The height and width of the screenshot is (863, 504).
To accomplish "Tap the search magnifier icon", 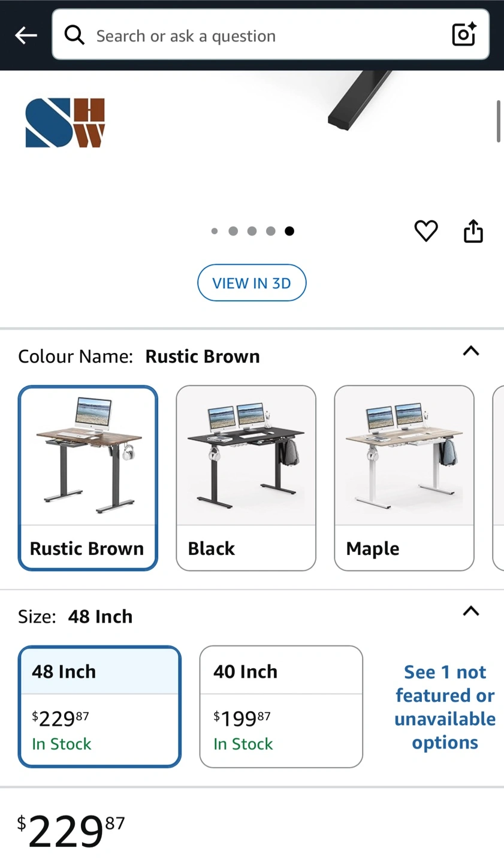I will click(x=74, y=35).
